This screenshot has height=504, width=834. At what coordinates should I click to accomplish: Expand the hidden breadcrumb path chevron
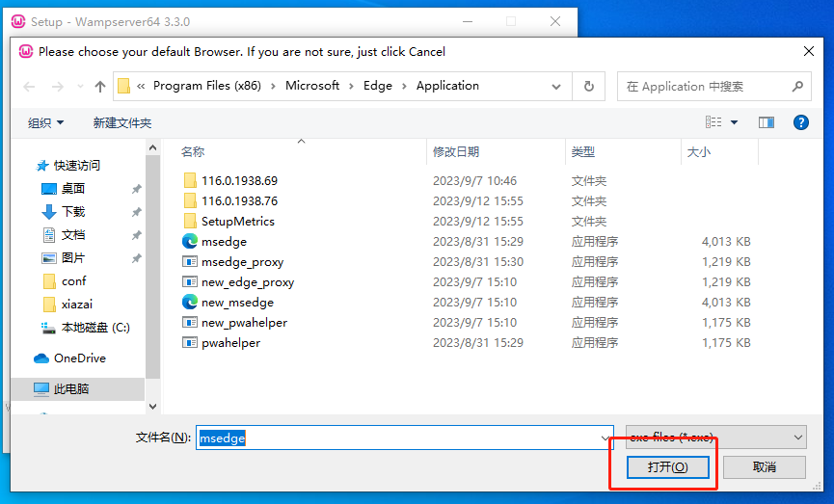tap(141, 86)
